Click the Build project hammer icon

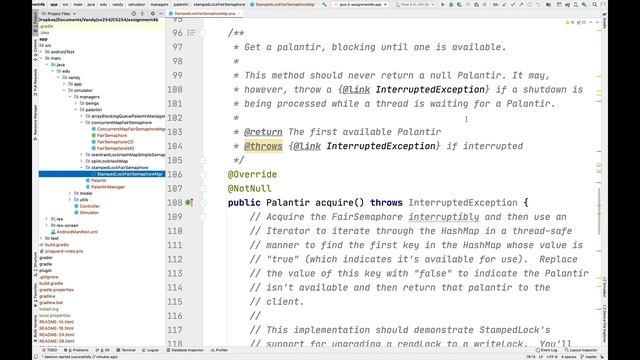324,4
